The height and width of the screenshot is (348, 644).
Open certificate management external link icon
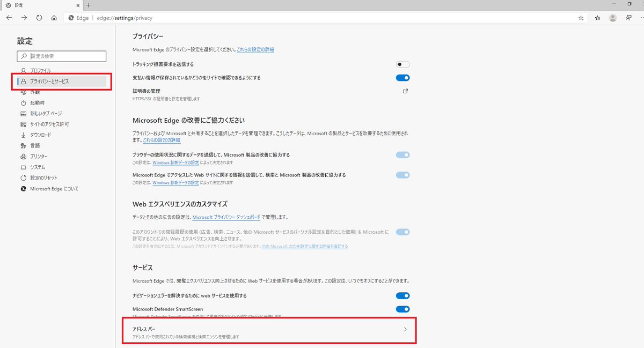(406, 91)
